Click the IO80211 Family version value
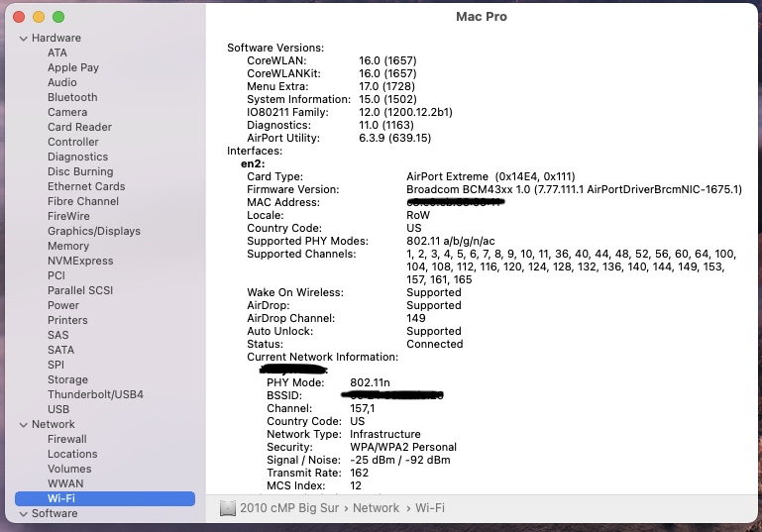The width and height of the screenshot is (762, 532). 405,112
